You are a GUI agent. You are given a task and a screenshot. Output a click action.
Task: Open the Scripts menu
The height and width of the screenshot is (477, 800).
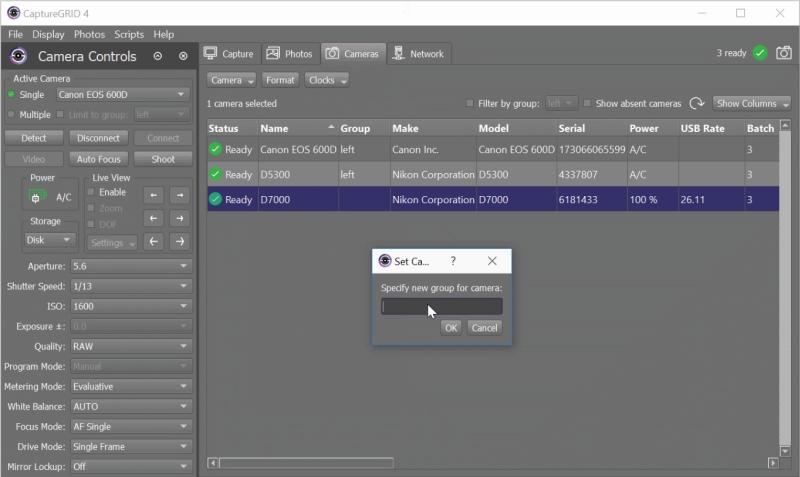point(128,34)
